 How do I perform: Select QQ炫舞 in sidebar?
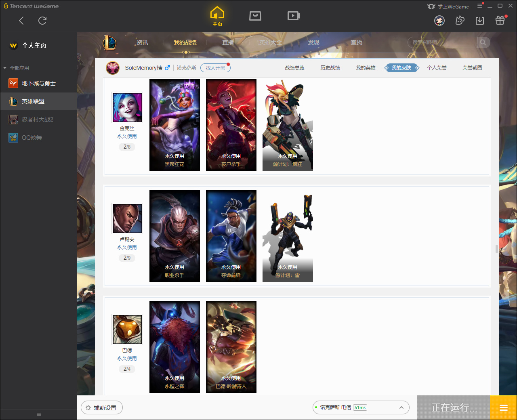tap(38, 138)
